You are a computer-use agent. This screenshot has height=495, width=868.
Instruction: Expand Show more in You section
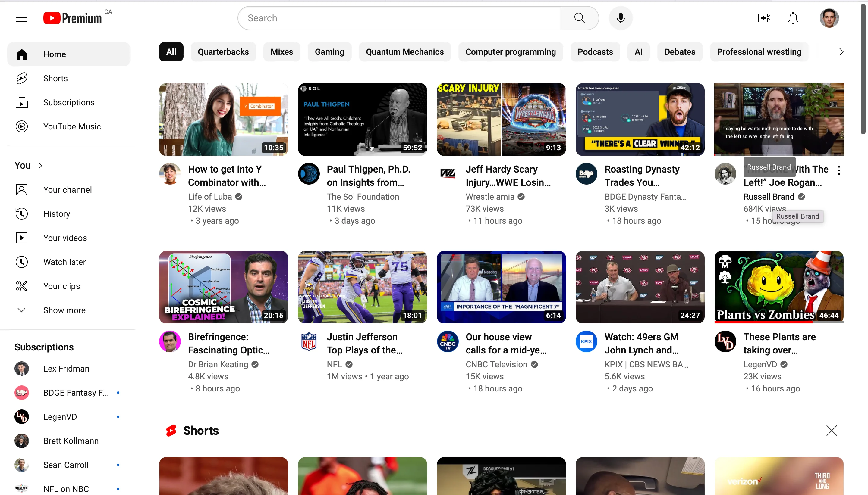(64, 310)
